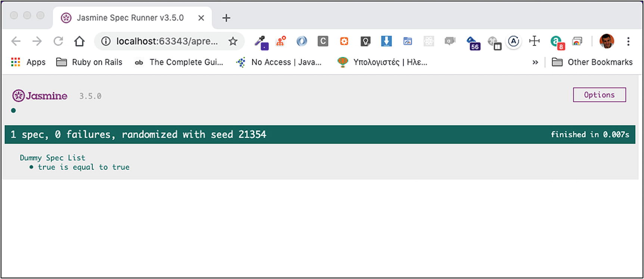
Task: Open the 'true is equal to true' spec
Action: (84, 167)
